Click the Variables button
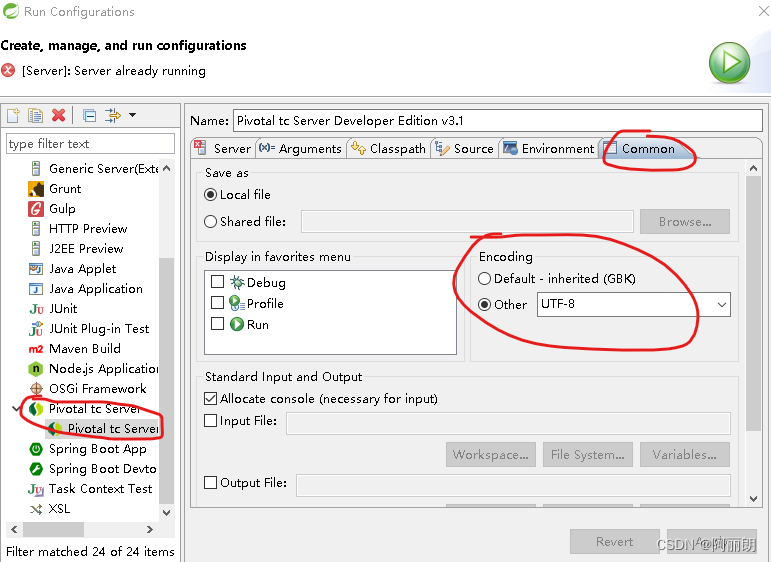This screenshot has height=562, width=771. tap(685, 455)
